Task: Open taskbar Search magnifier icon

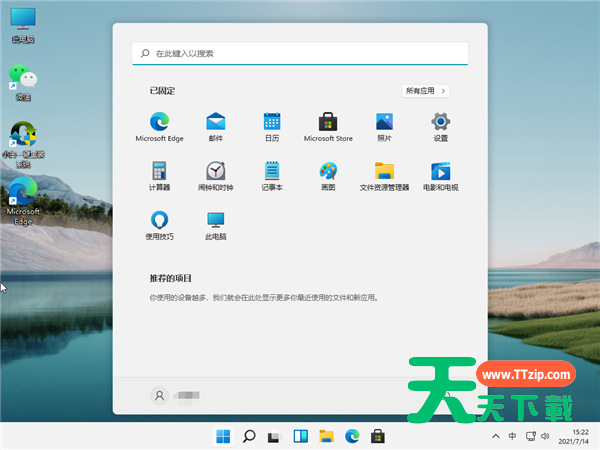Action: click(x=249, y=436)
